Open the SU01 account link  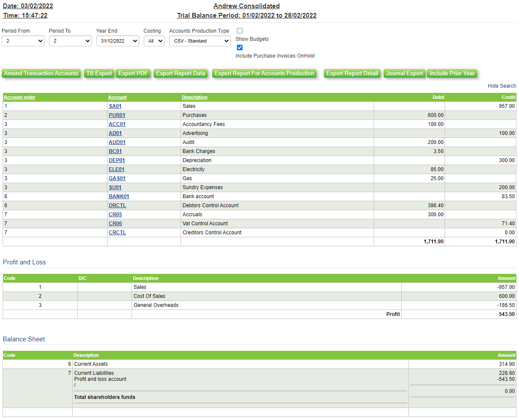(x=115, y=187)
